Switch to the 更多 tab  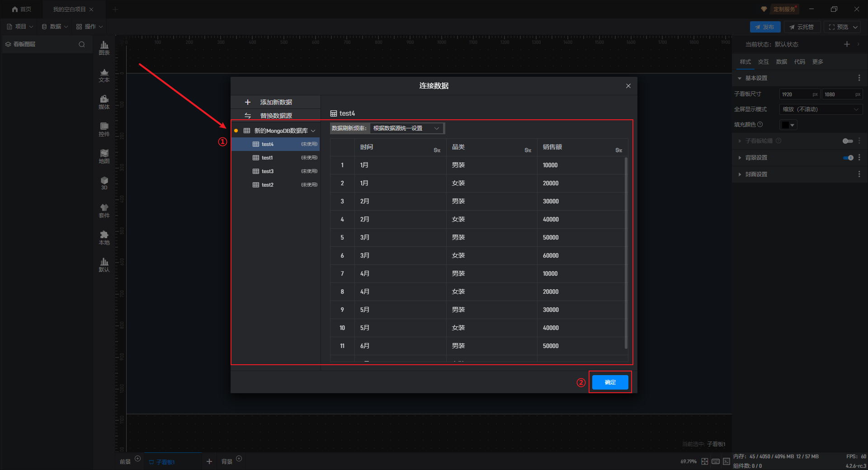[817, 62]
